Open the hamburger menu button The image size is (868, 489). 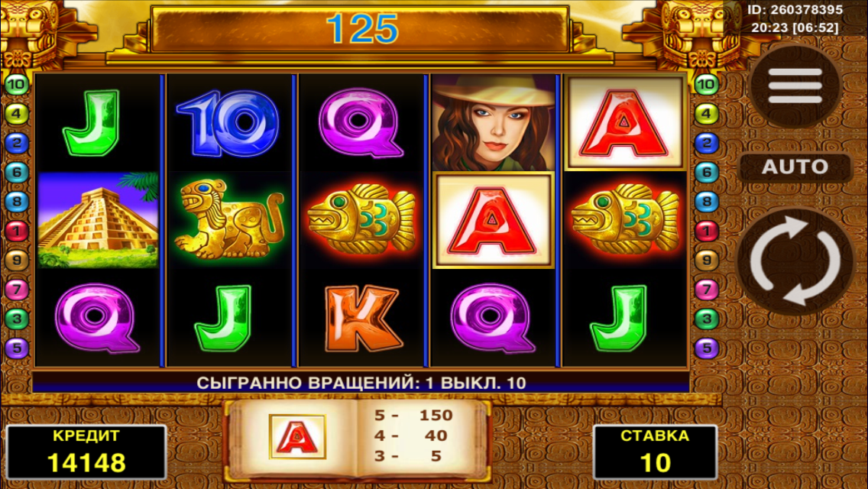pos(795,86)
